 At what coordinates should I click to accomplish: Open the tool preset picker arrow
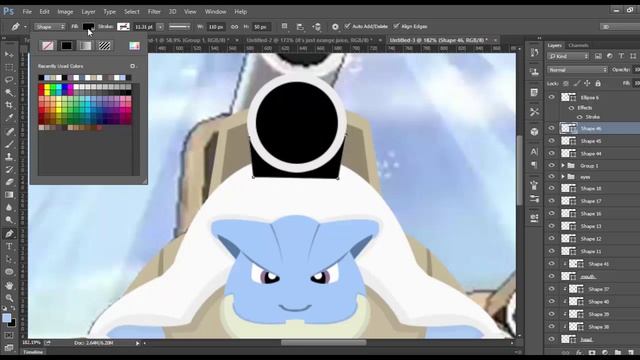25,27
